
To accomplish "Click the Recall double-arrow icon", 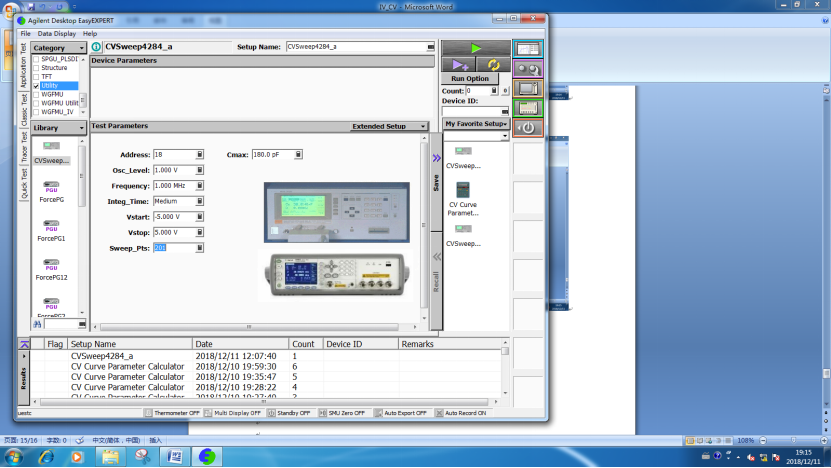I will [x=436, y=257].
